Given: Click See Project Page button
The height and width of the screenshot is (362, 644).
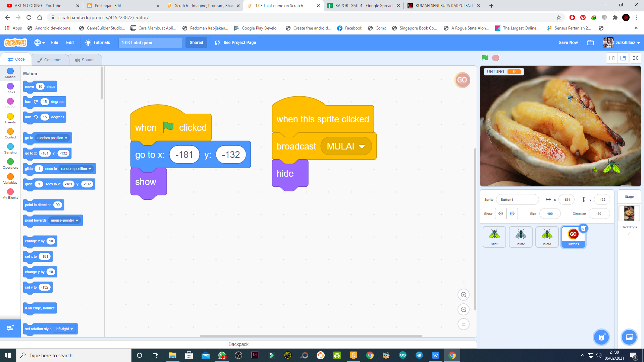Looking at the screenshot, I should 235,43.
